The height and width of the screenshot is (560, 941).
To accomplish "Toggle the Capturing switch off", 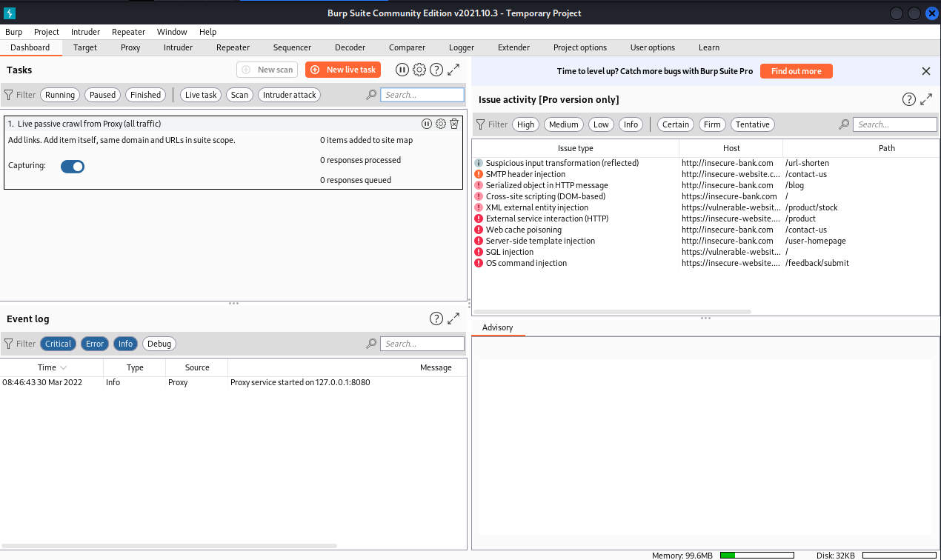I will pyautogui.click(x=73, y=167).
